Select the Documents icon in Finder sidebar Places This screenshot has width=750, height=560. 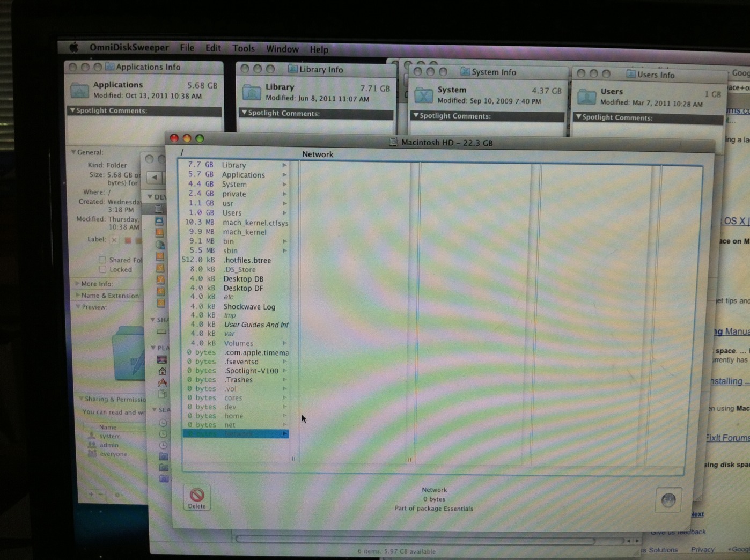click(x=163, y=394)
